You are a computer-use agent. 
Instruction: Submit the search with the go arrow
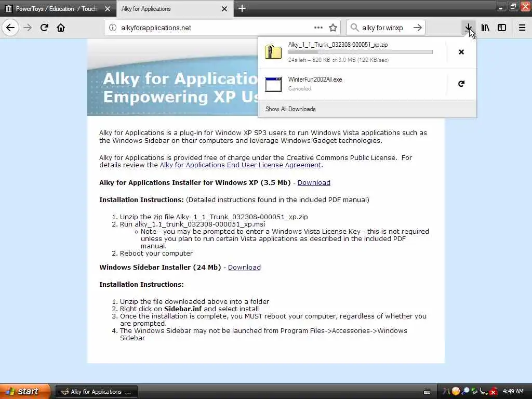point(418,28)
